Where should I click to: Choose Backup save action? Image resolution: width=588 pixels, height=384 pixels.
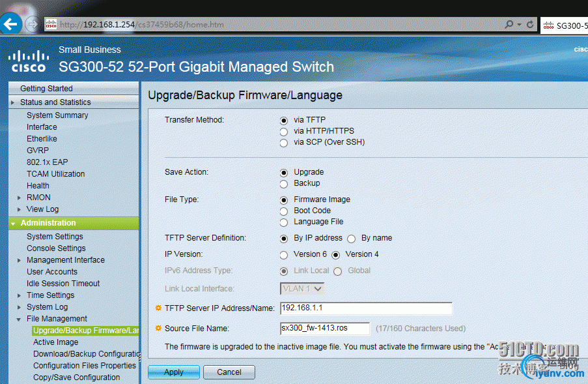(284, 184)
